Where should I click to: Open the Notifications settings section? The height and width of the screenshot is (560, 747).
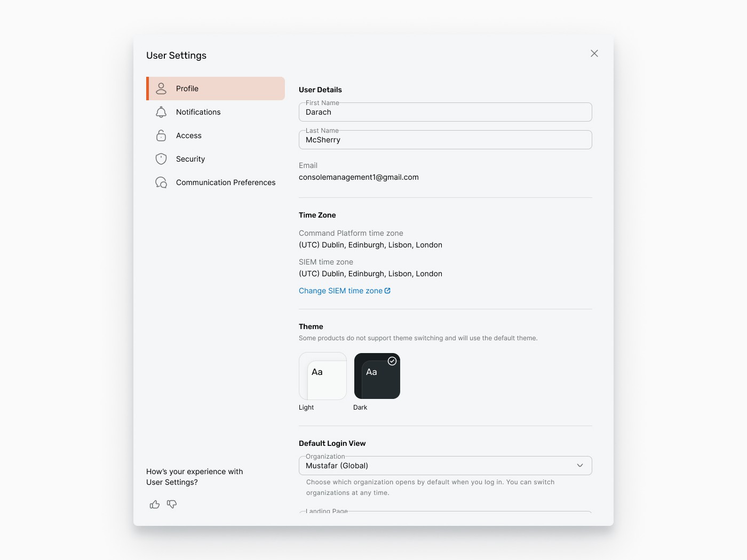[216, 112]
